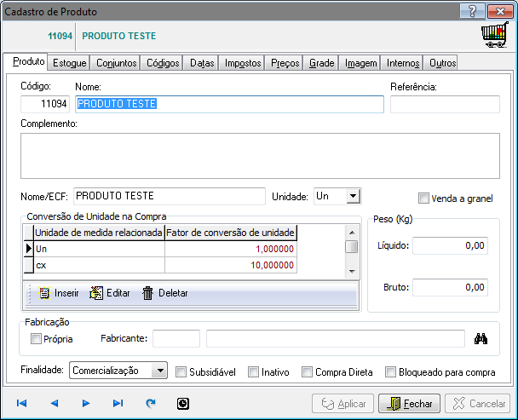
Task: Click Editar in conversion toolbar
Action: click(110, 293)
